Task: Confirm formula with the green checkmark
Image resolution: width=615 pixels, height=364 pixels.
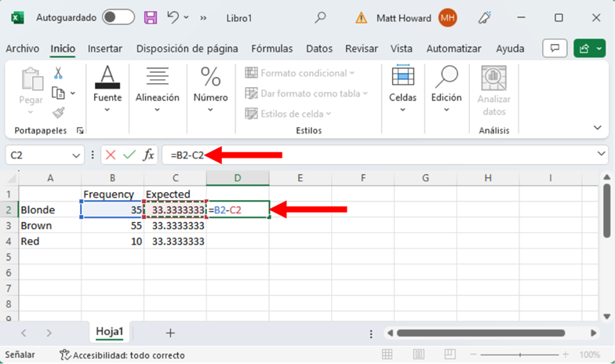Action: point(129,155)
